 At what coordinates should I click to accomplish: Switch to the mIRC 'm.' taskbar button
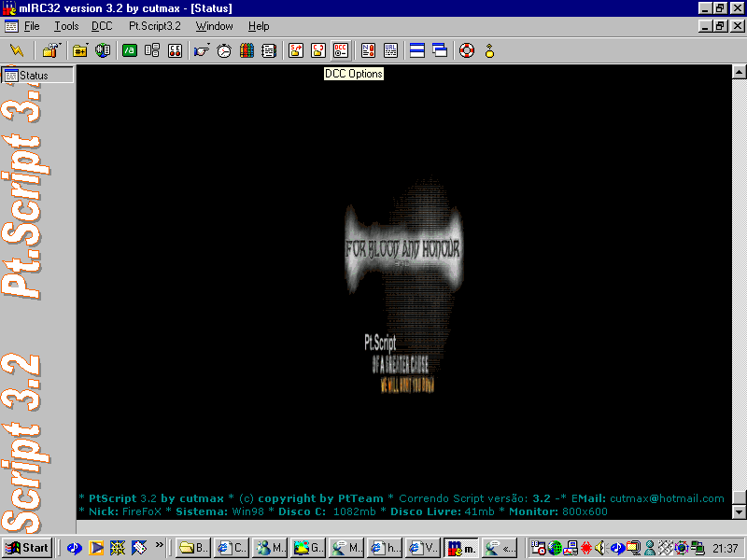pyautogui.click(x=461, y=548)
